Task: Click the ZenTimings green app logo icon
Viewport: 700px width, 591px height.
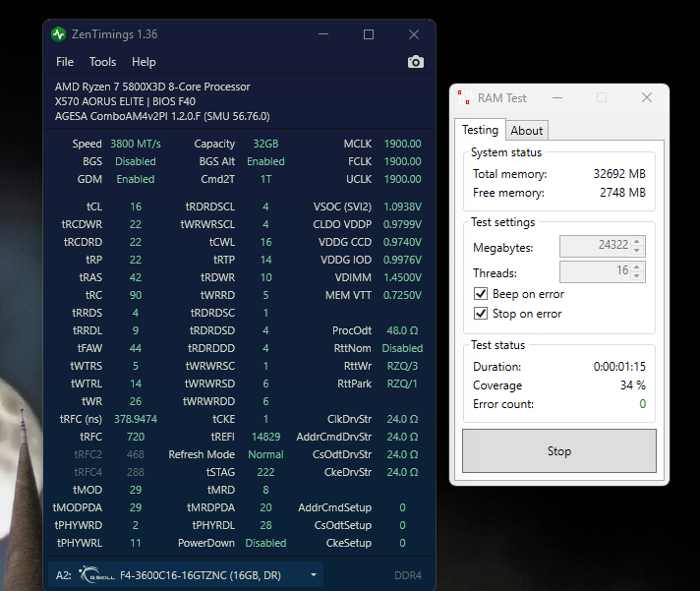Action: tap(58, 34)
